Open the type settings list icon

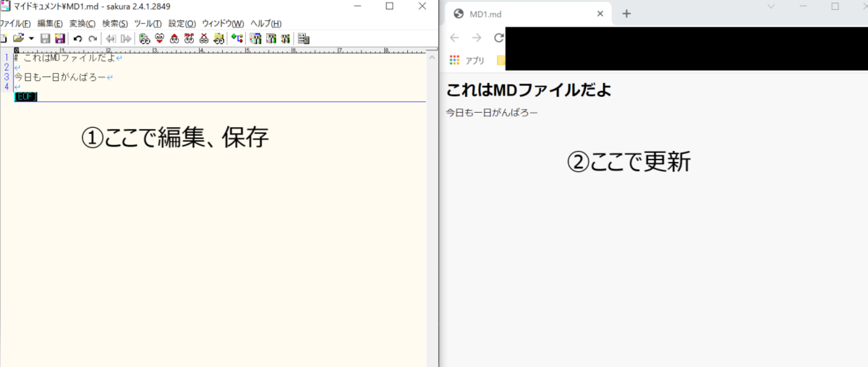click(x=255, y=38)
